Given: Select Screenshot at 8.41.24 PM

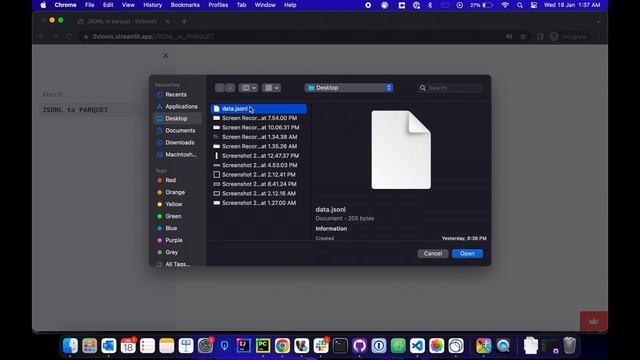Looking at the screenshot, I should click(259, 184).
